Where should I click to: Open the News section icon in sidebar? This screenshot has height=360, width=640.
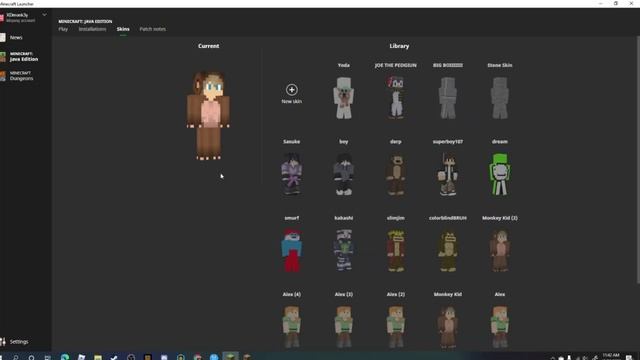3,38
